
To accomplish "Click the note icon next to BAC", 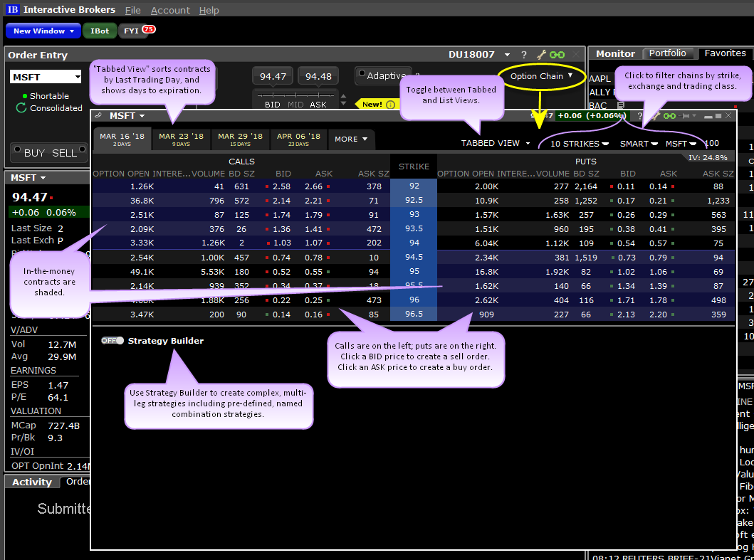I will pyautogui.click(x=621, y=105).
